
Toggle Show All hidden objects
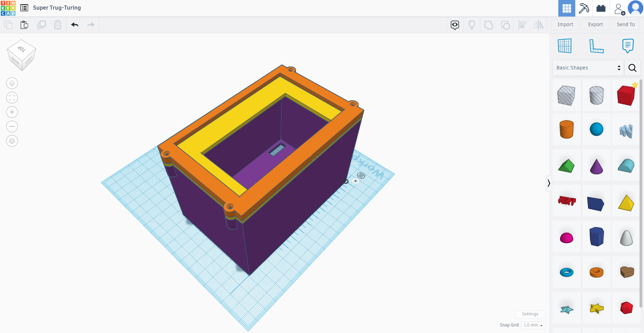click(455, 25)
